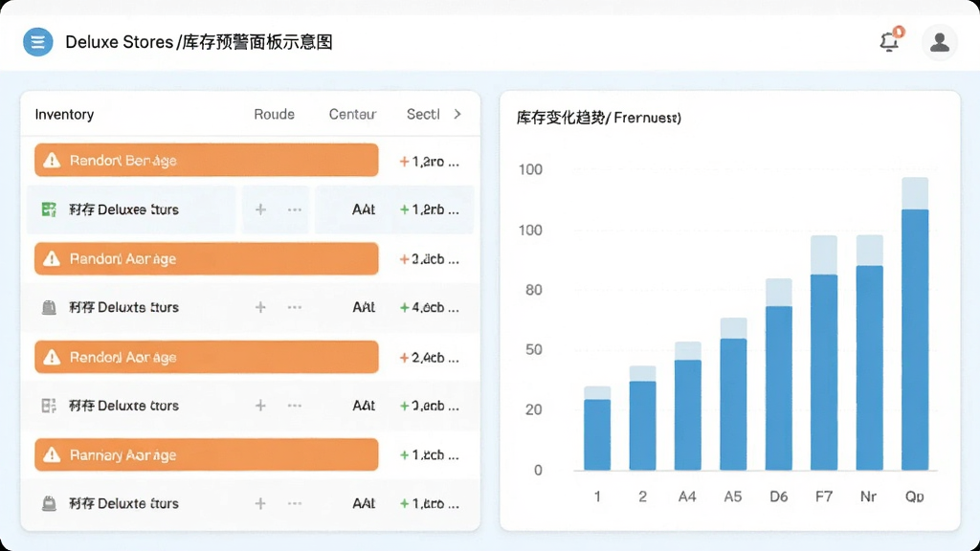Click the plus icon in the bottom inventory row
Viewport: 980px width, 551px height.
pyautogui.click(x=260, y=503)
